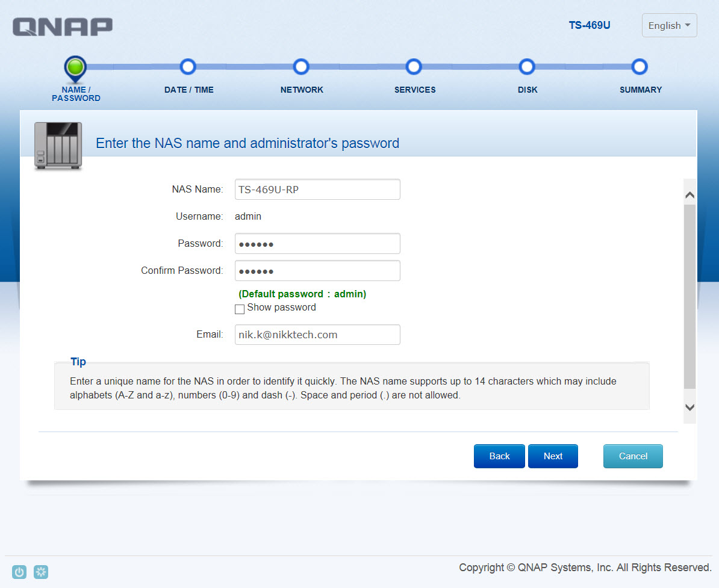Cancel the setup wizard
This screenshot has height=588, width=719.
tap(633, 456)
